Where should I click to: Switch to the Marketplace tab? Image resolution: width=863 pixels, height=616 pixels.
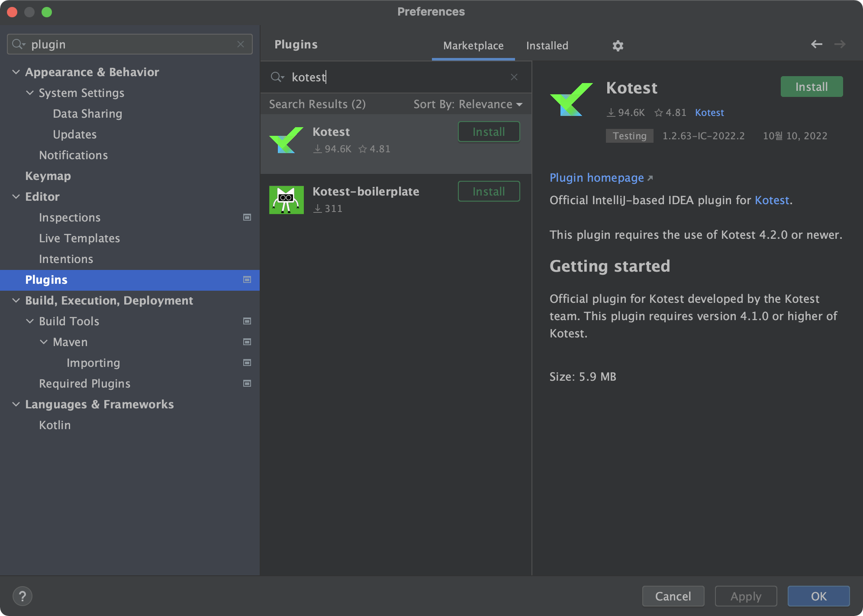(x=473, y=45)
